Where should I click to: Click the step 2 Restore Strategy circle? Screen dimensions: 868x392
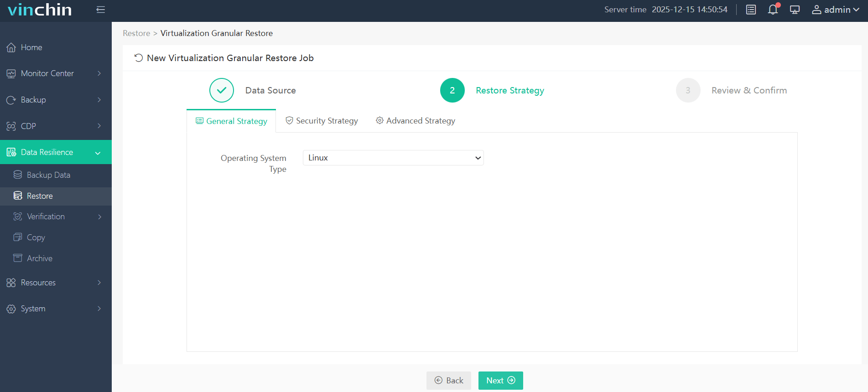[x=452, y=90]
